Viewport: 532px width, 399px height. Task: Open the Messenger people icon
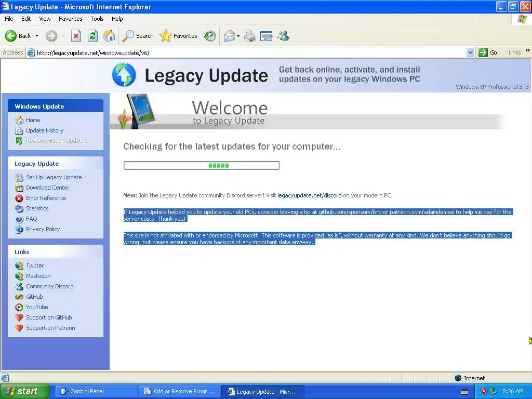tap(283, 36)
